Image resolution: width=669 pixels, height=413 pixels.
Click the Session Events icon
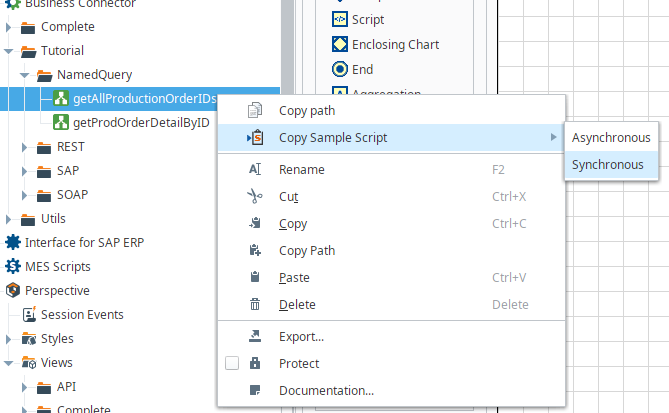point(29,314)
